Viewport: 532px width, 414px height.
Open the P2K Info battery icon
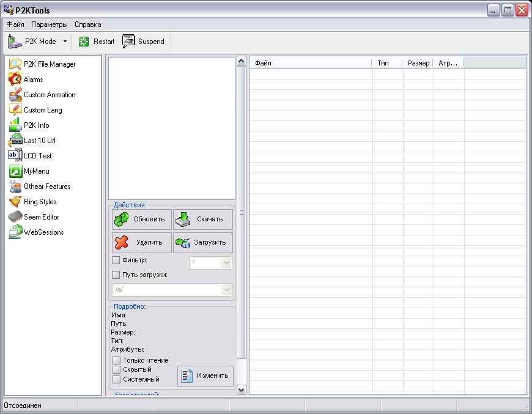15,125
